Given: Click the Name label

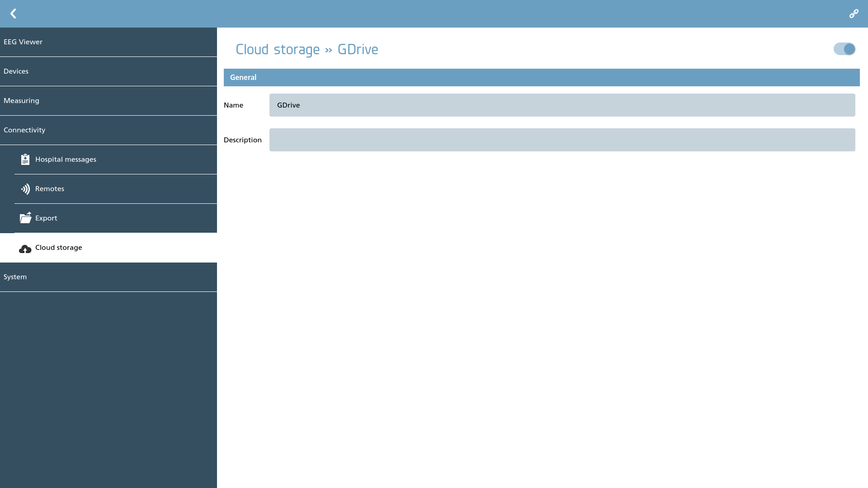Looking at the screenshot, I should click(233, 105).
